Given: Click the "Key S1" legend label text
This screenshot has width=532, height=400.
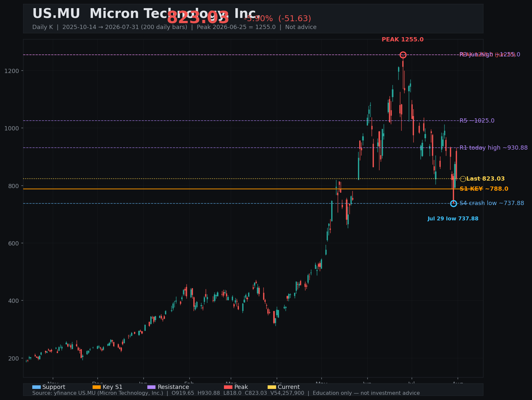Looking at the screenshot, I should pyautogui.click(x=112, y=387).
